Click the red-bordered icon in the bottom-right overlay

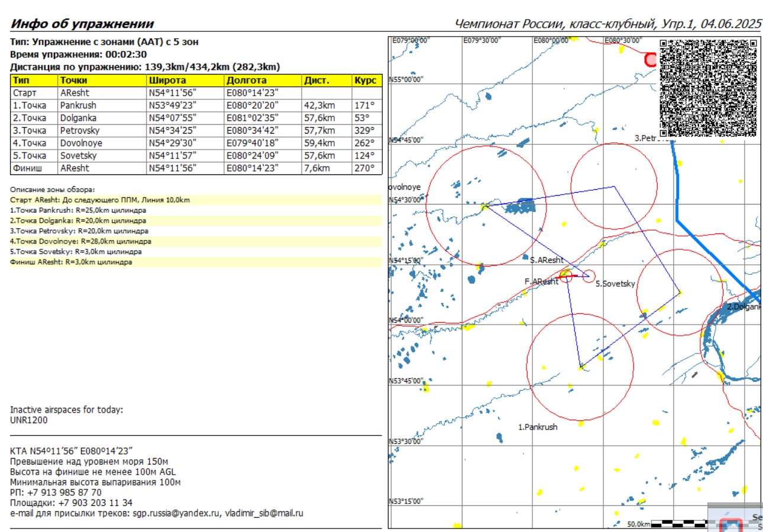click(733, 525)
